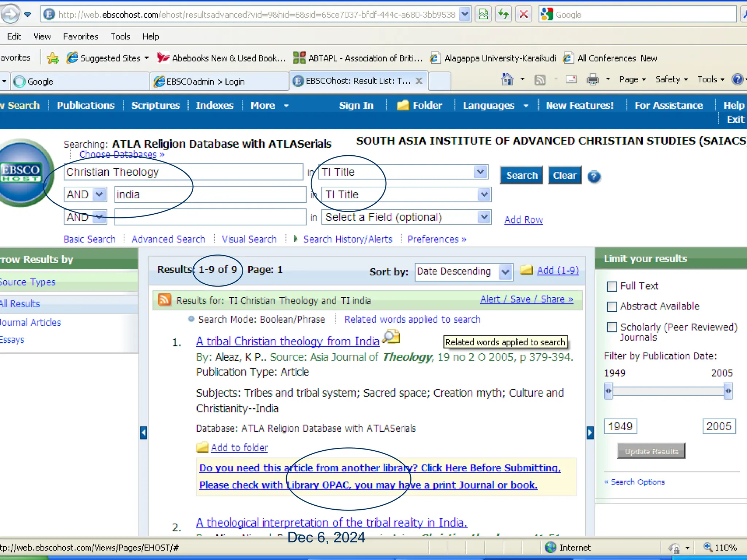Click the publication date slider right handle
Image resolution: width=747 pixels, height=560 pixels.
pyautogui.click(x=728, y=391)
